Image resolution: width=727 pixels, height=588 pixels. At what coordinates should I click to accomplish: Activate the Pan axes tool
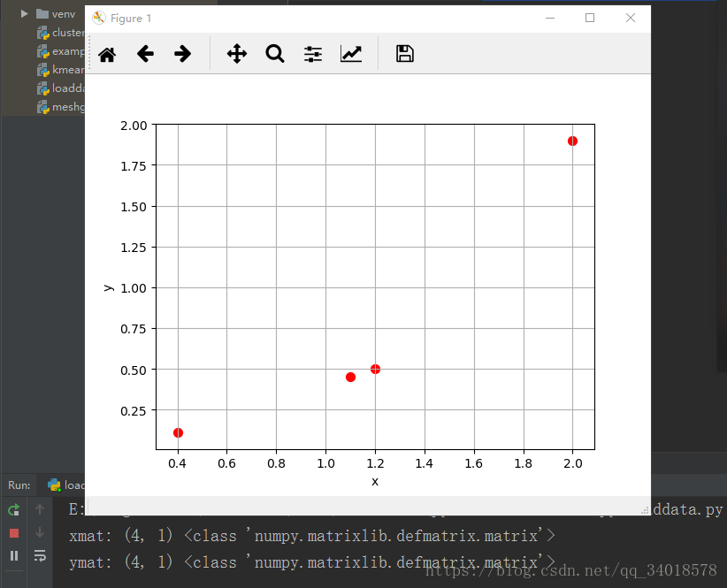click(237, 54)
